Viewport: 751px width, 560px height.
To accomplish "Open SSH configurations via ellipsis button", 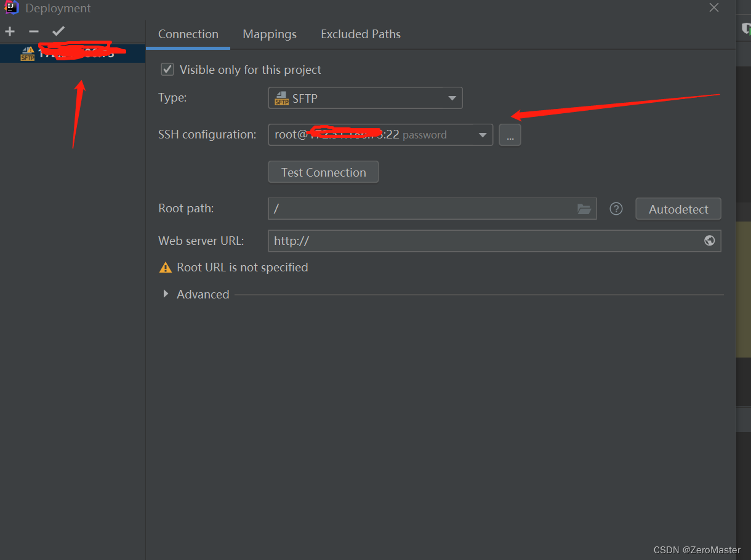I will click(510, 135).
